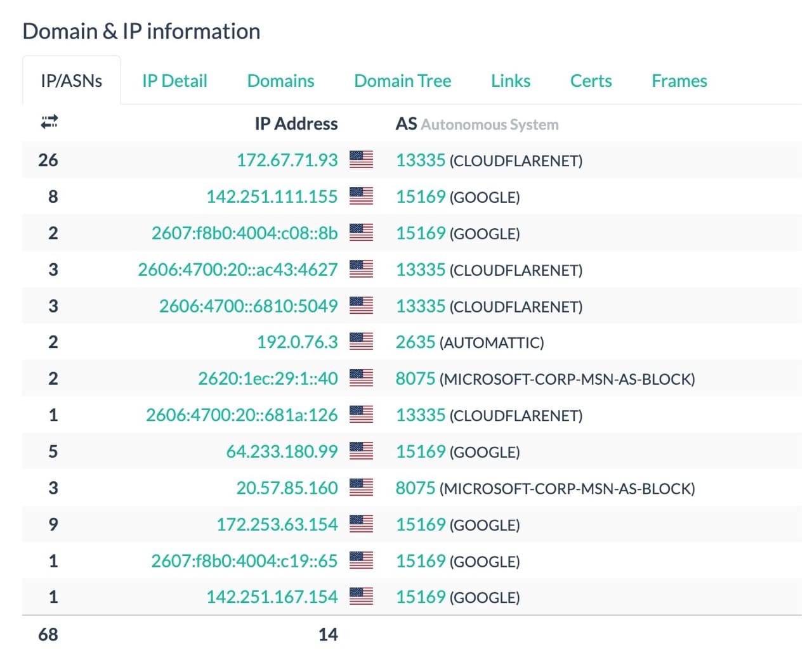Click the US flag beside 2607:f8b0:4004:c19::65
This screenshot has height=672, width=812.
coord(361,560)
